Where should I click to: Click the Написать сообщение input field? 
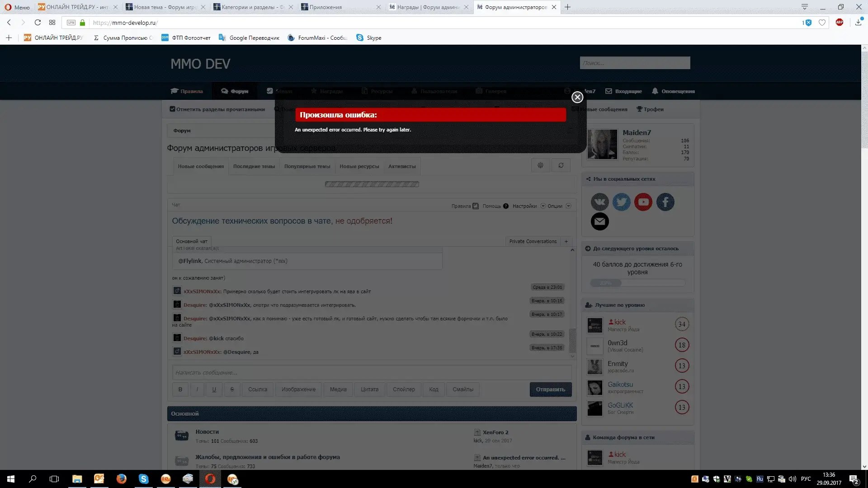[x=372, y=372]
